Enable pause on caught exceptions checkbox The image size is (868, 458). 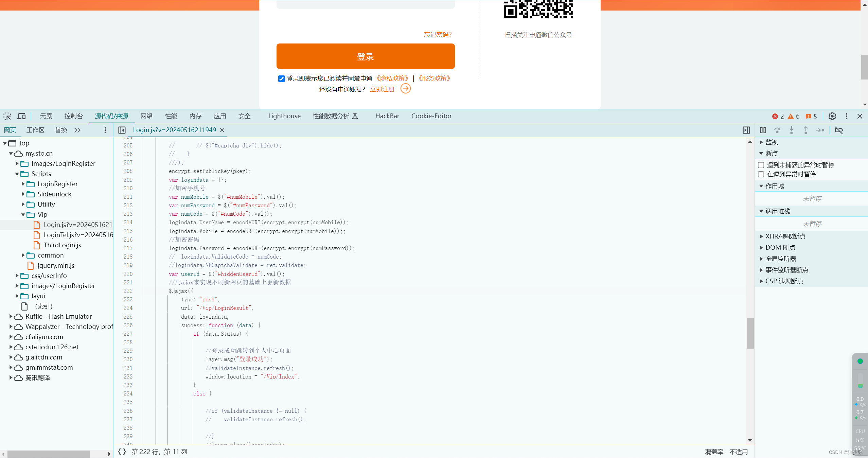point(761,174)
